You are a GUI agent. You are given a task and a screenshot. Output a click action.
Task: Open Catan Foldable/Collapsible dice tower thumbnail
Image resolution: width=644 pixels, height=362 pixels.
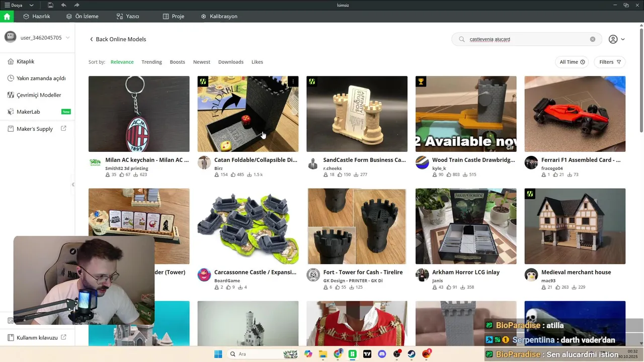pos(248,114)
